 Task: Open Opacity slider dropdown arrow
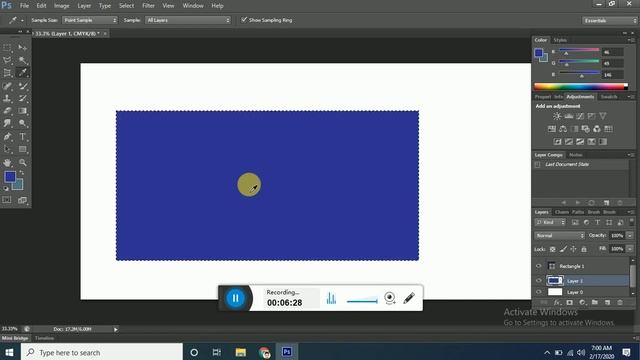tap(630, 236)
